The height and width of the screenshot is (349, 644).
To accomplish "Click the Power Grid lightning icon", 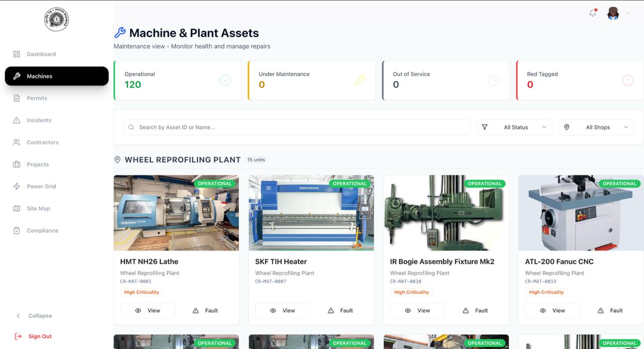I will click(x=17, y=186).
